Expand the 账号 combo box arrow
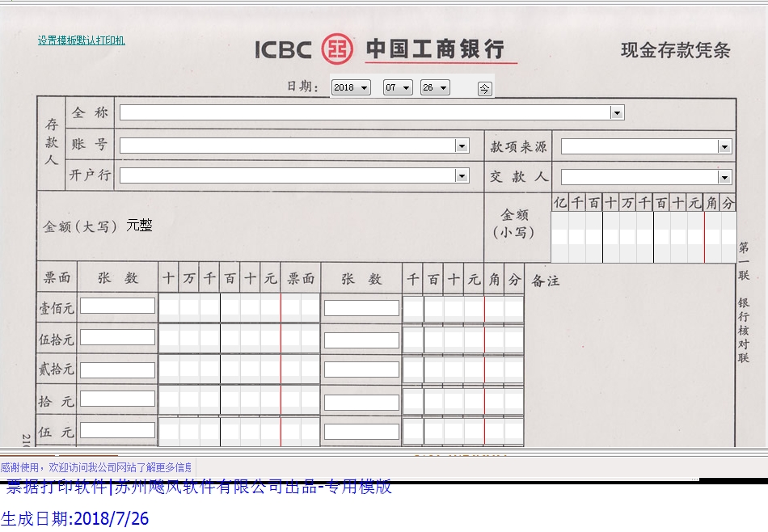 pyautogui.click(x=462, y=146)
